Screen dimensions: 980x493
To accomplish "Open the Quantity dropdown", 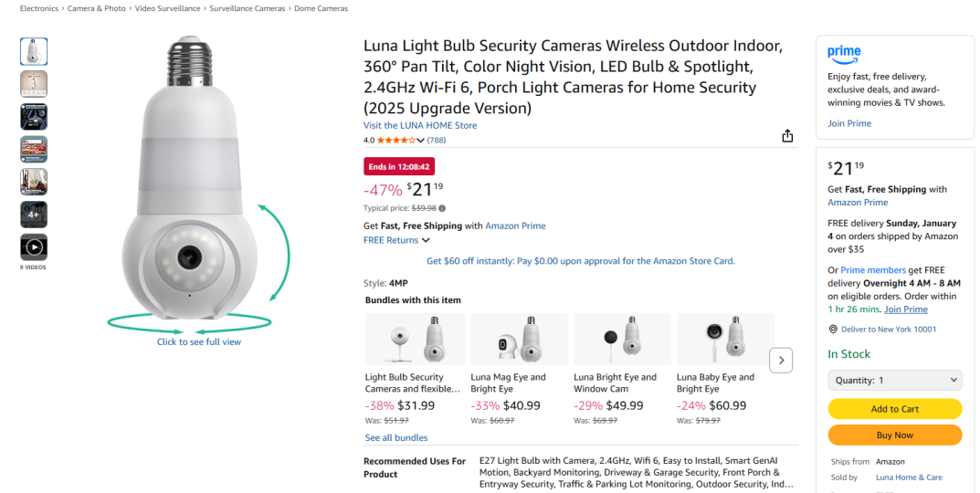I will click(894, 381).
